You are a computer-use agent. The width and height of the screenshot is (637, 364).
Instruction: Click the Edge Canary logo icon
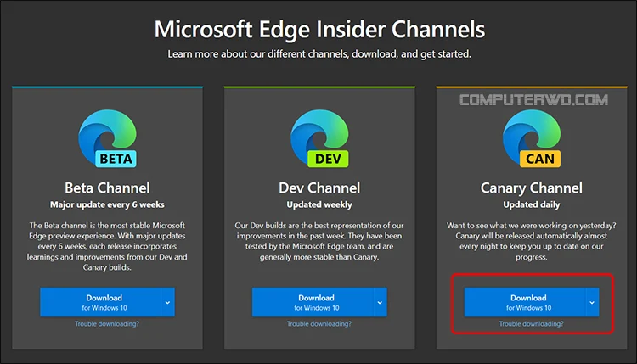coord(532,138)
